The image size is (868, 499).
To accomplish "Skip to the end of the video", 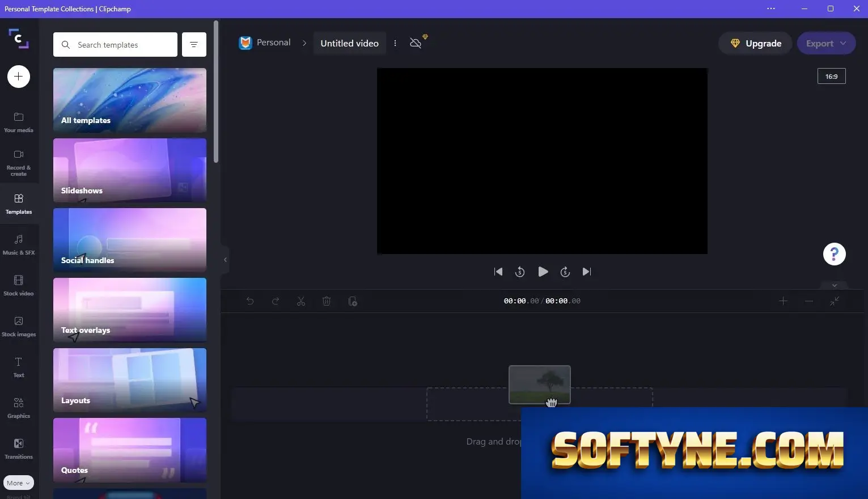I will (587, 272).
